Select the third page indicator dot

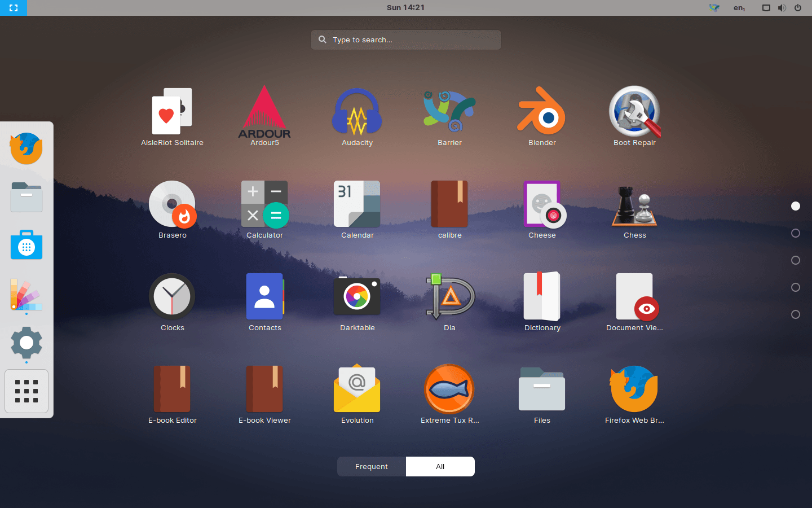pos(795,260)
